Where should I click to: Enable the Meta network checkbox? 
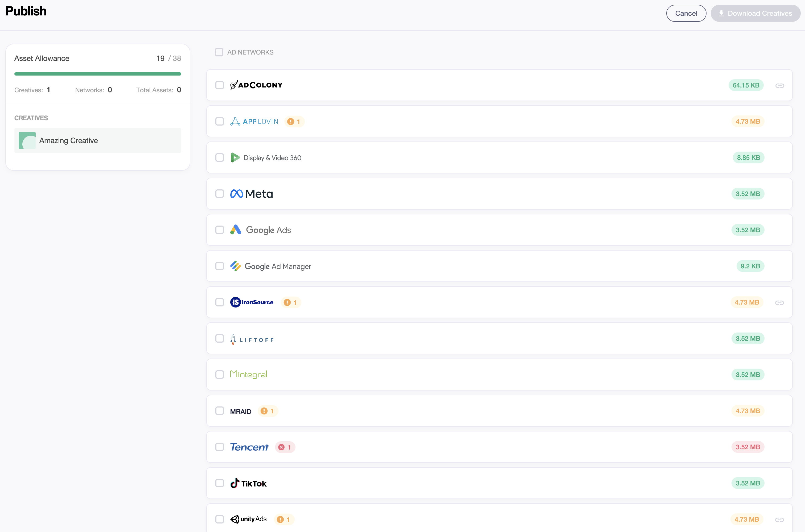coord(220,194)
